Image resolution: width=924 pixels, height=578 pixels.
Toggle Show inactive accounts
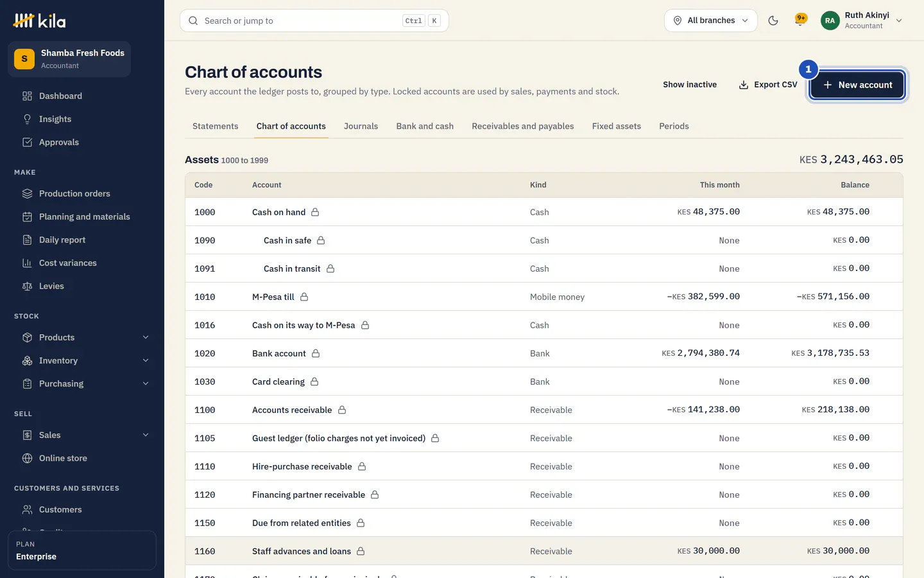[x=690, y=85]
